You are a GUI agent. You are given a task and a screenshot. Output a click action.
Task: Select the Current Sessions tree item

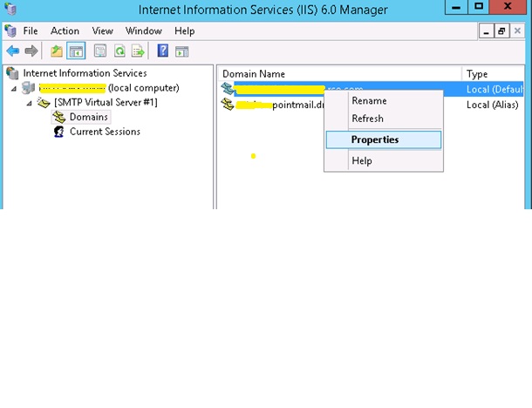tap(105, 132)
